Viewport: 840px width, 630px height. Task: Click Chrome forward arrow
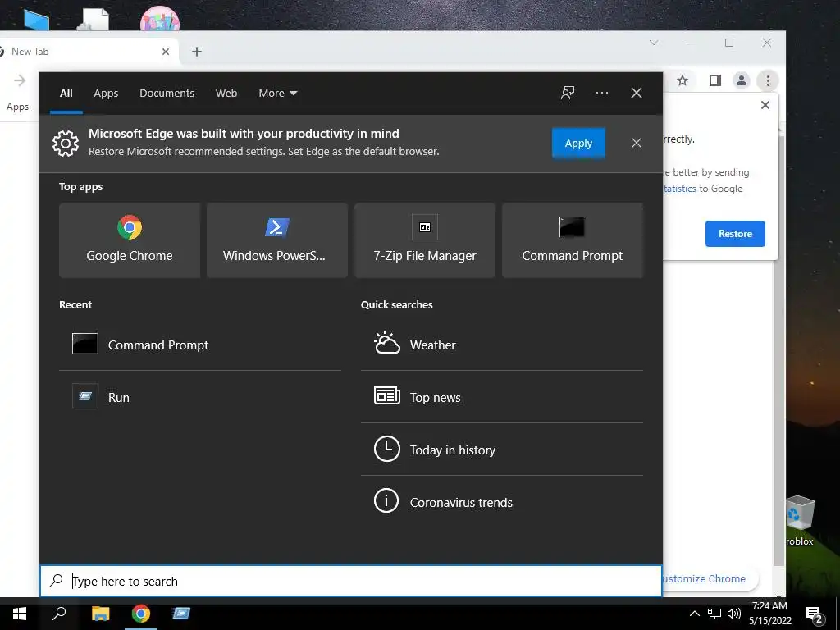click(20, 80)
